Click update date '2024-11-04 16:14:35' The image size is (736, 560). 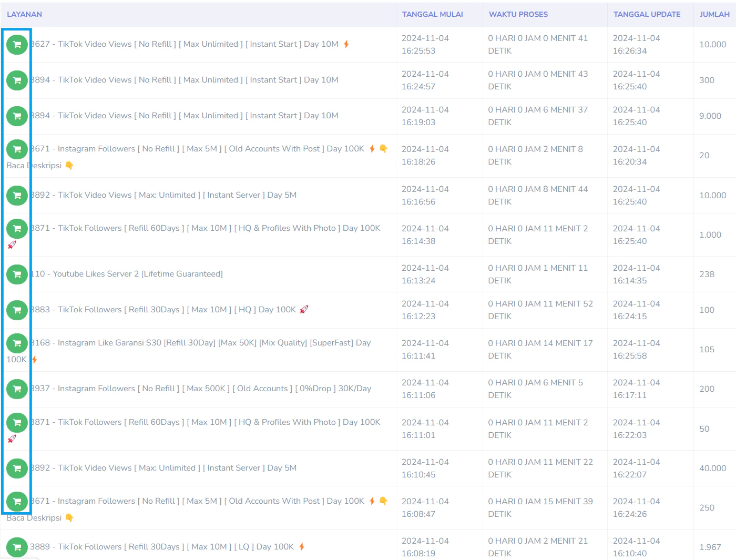tap(636, 274)
